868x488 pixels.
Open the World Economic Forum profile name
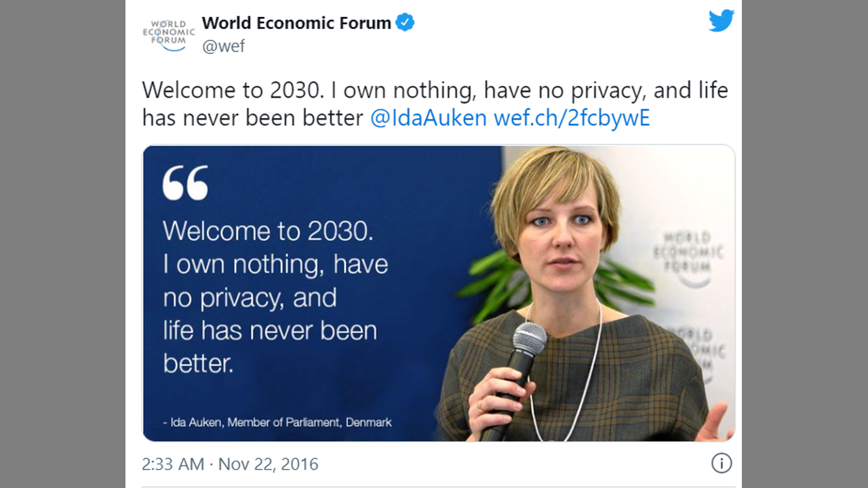tap(296, 22)
